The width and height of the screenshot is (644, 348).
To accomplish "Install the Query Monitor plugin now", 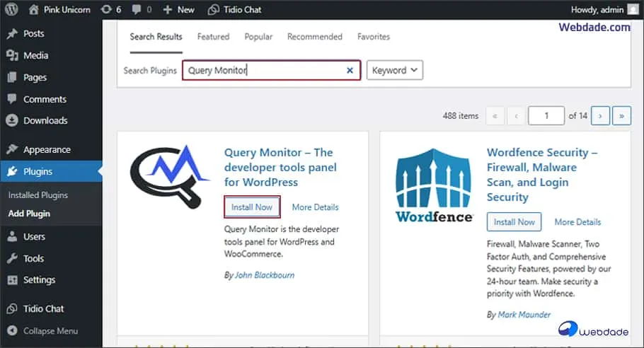I will 253,207.
